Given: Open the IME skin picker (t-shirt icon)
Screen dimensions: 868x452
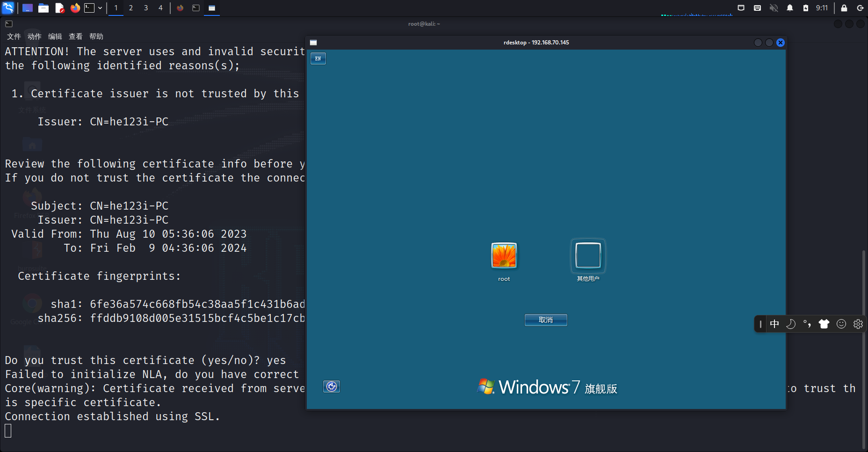Looking at the screenshot, I should pyautogui.click(x=825, y=324).
